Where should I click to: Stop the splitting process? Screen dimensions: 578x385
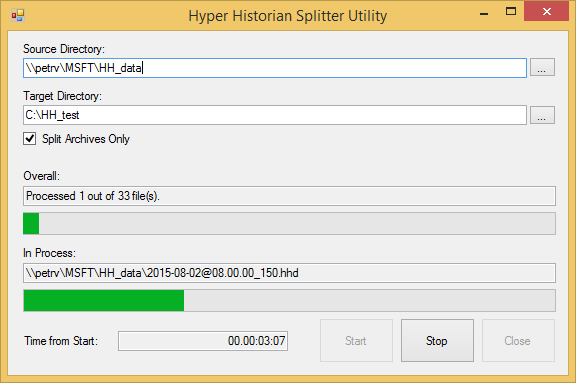pos(437,341)
